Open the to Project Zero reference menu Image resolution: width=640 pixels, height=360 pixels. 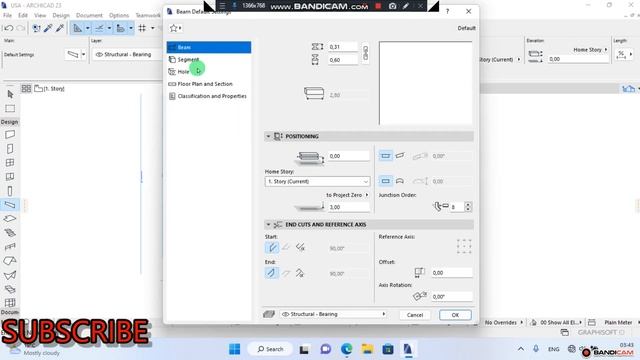click(347, 195)
